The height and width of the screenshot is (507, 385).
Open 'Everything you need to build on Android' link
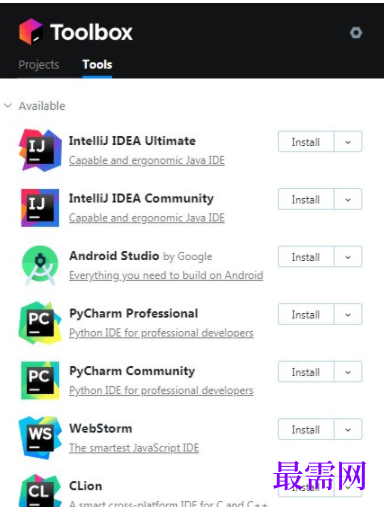[166, 275]
